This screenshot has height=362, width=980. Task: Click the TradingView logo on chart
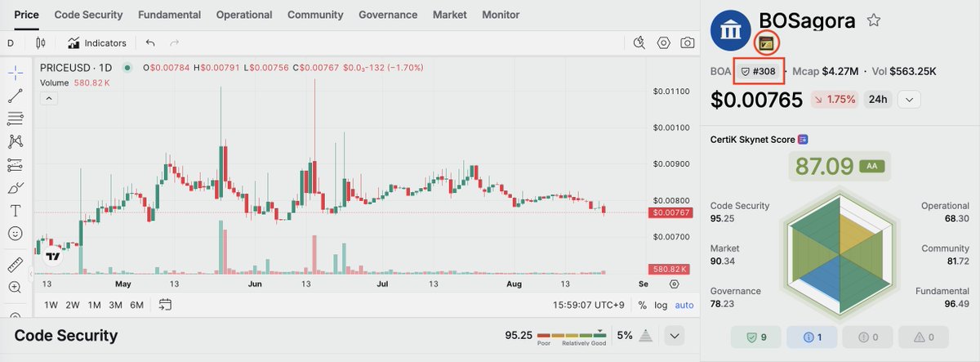pos(52,256)
